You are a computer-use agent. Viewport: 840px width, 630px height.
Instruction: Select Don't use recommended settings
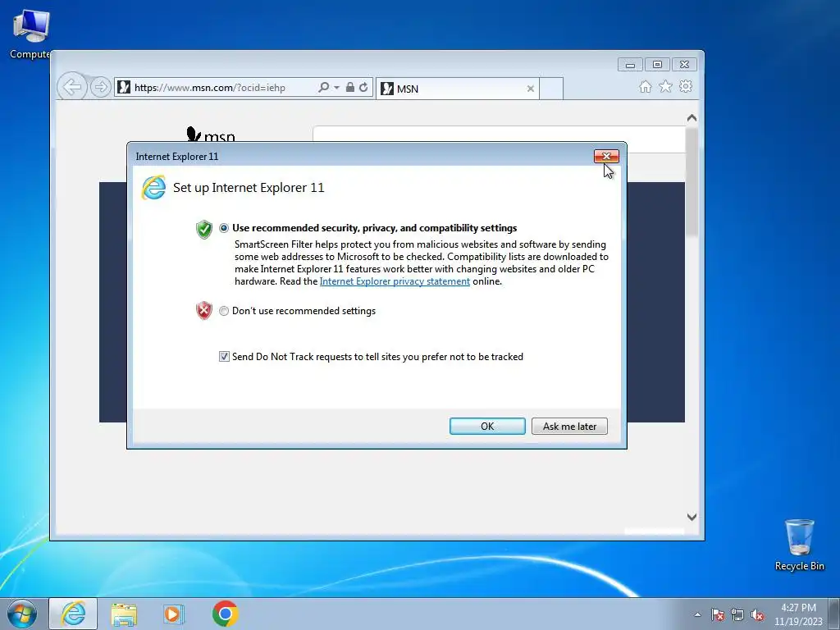coord(224,311)
